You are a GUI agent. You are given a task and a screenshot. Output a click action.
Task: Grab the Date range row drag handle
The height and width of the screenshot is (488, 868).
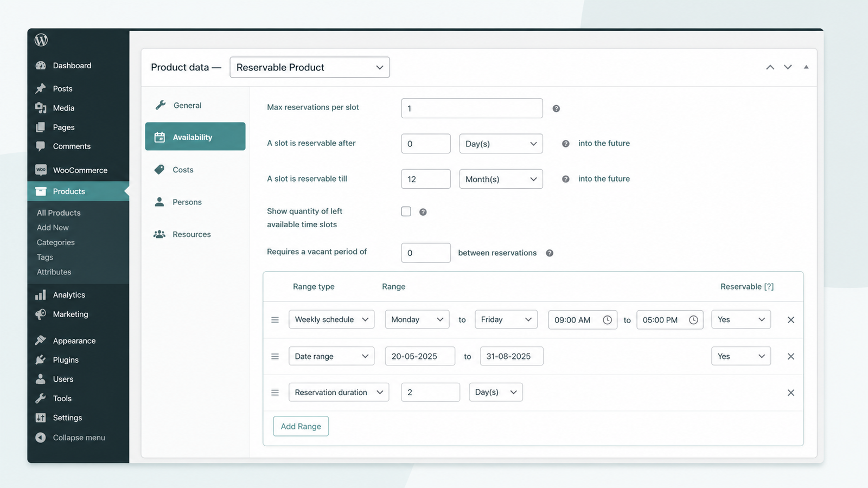(275, 356)
